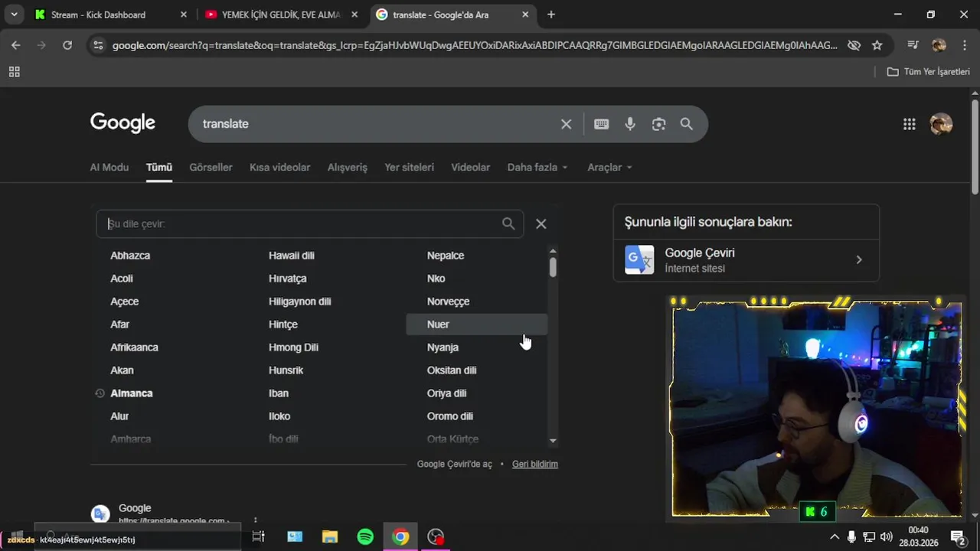Switch to Yer siteleri tab

pyautogui.click(x=409, y=167)
